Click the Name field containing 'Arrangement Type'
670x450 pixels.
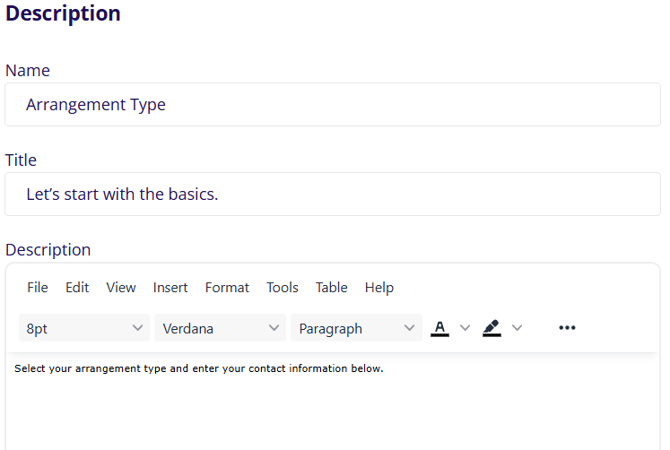tap(332, 105)
